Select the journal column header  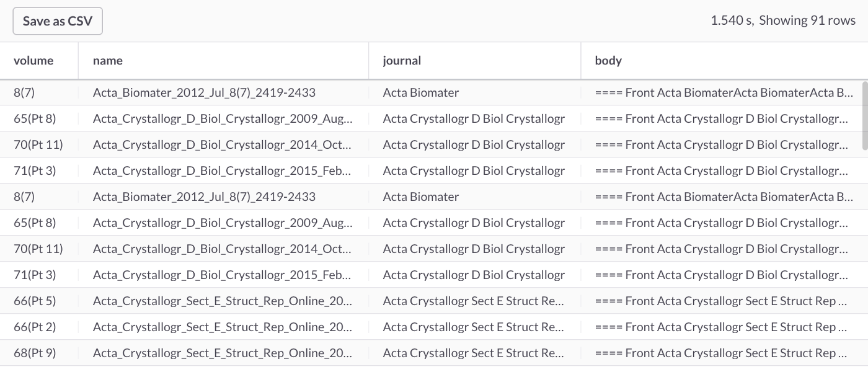coord(402,61)
